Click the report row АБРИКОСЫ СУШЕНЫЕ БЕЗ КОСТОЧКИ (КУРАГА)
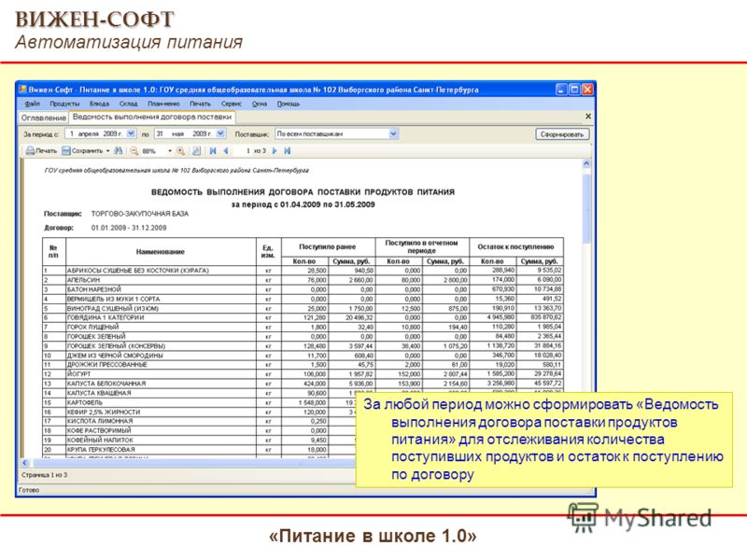This screenshot has height=560, width=747. click(x=303, y=271)
